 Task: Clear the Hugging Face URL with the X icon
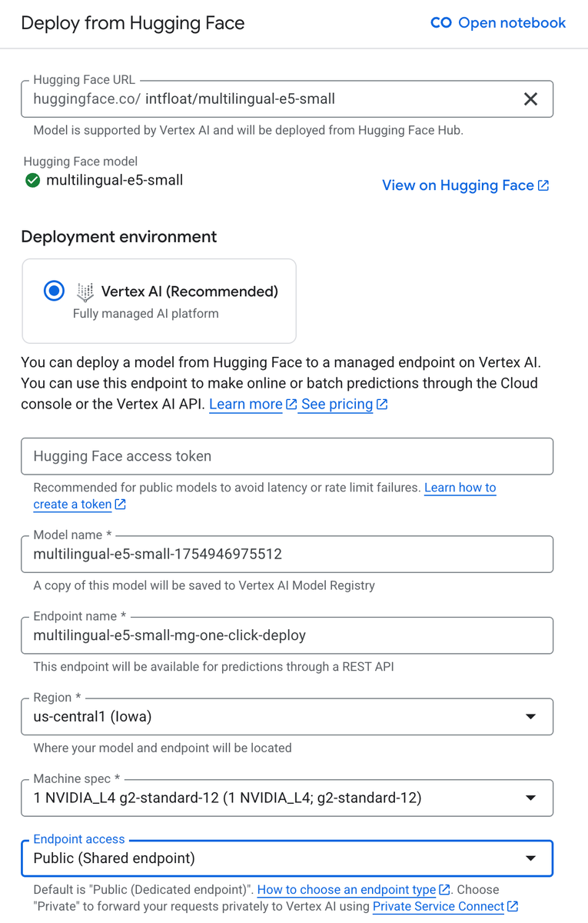[530, 98]
